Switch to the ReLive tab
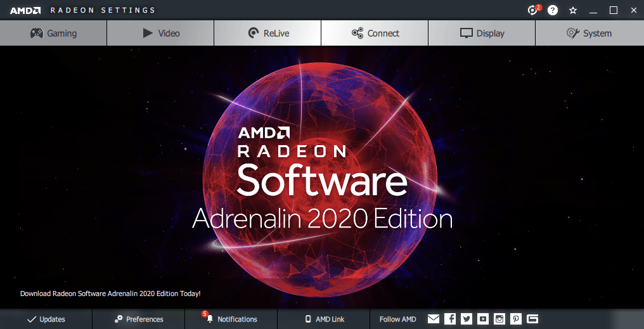The image size is (644, 329). 267,33
